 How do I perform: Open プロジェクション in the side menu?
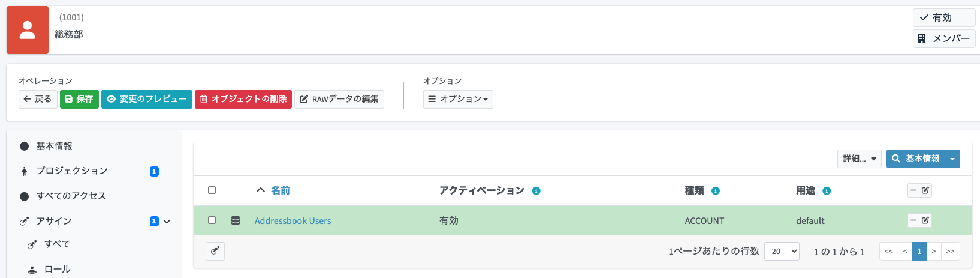click(72, 171)
